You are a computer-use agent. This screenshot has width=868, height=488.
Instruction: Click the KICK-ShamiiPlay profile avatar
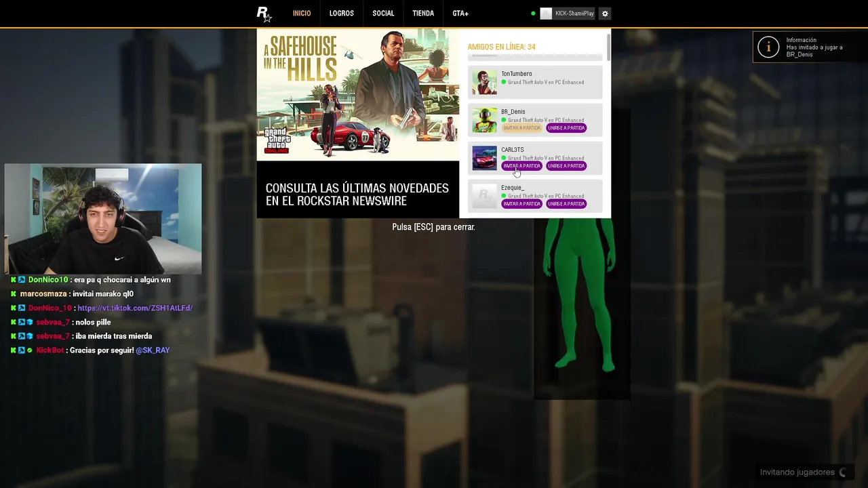point(546,14)
